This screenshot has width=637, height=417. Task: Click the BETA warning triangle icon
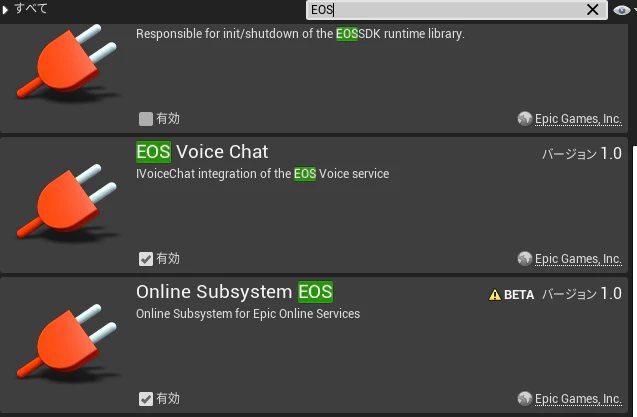click(494, 295)
